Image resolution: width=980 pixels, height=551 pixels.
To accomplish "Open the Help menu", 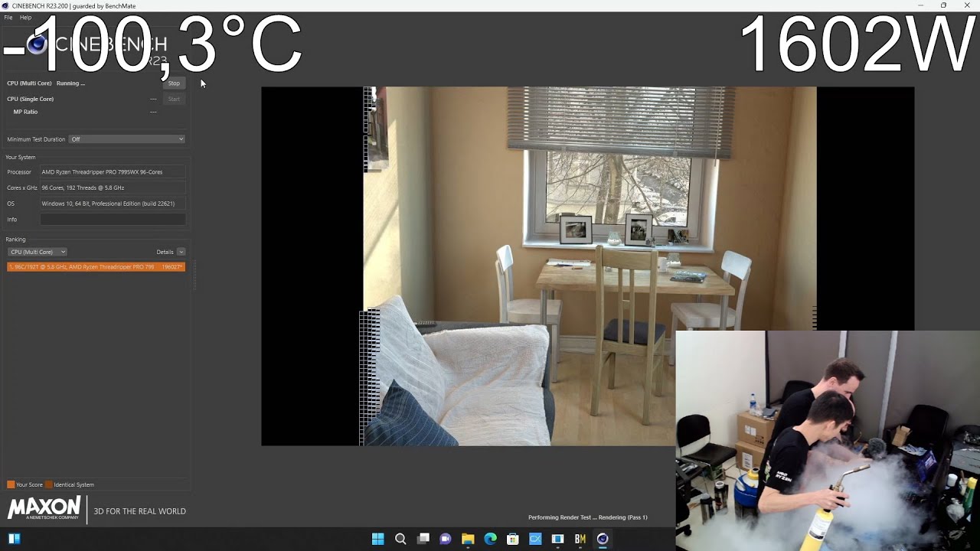I will coord(25,17).
